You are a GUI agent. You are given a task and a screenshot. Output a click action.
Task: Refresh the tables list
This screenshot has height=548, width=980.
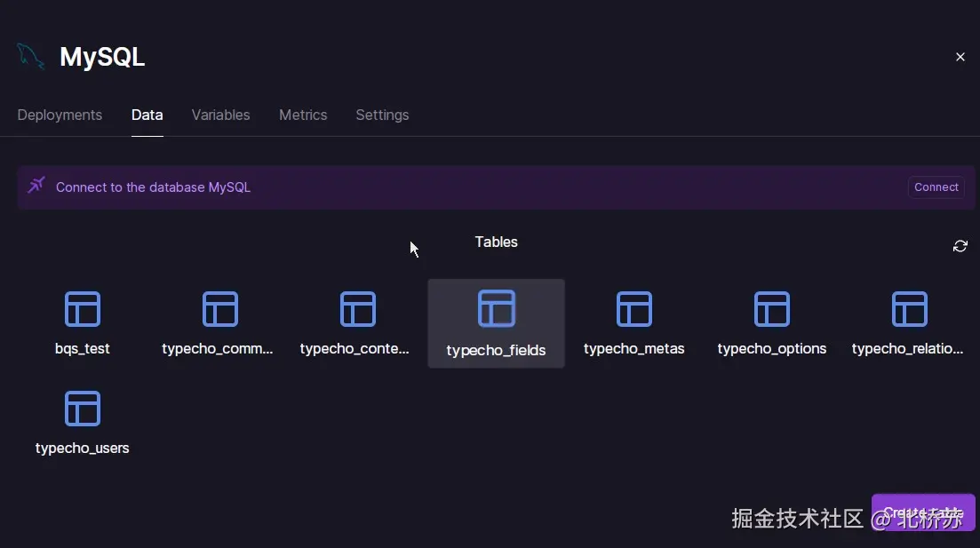coord(960,246)
